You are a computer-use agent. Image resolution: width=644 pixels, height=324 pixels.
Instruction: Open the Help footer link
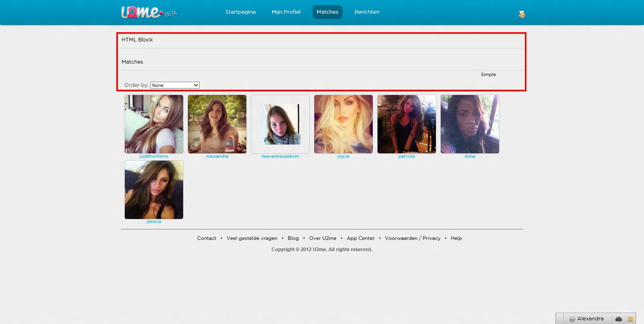pyautogui.click(x=456, y=238)
